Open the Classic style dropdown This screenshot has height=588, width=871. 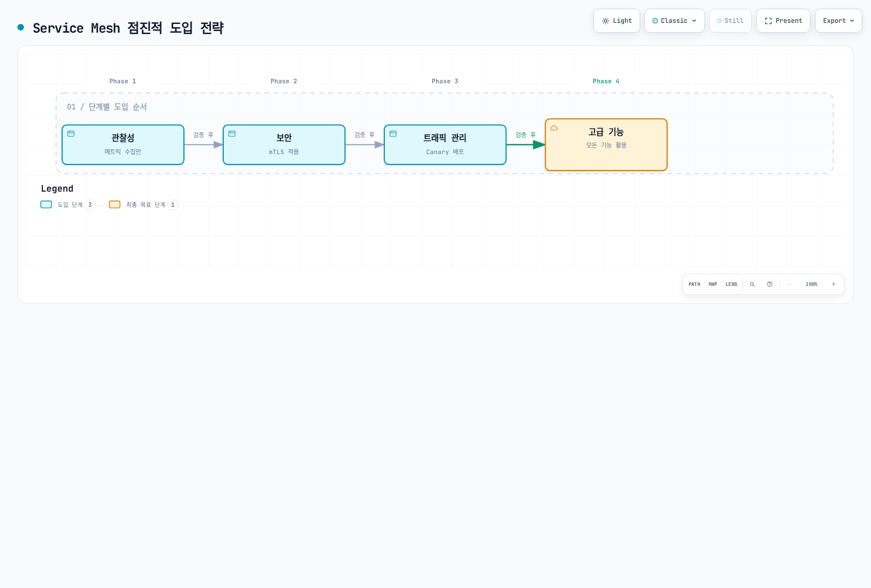[674, 21]
